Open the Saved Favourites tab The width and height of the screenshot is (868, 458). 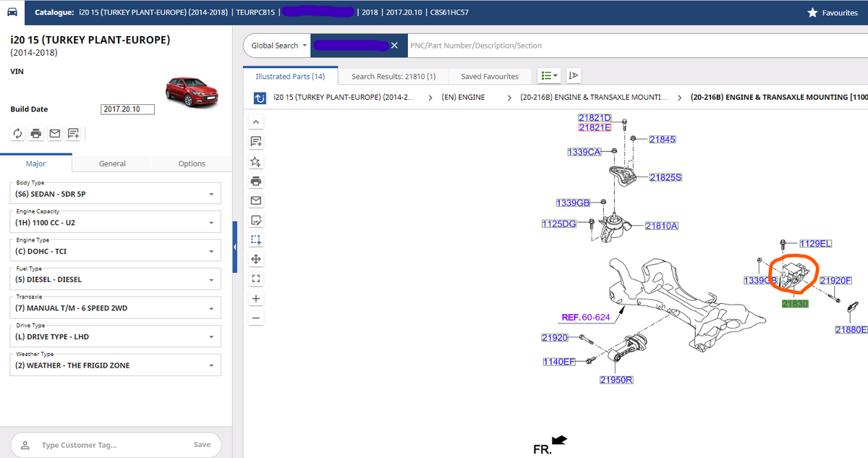tap(490, 76)
